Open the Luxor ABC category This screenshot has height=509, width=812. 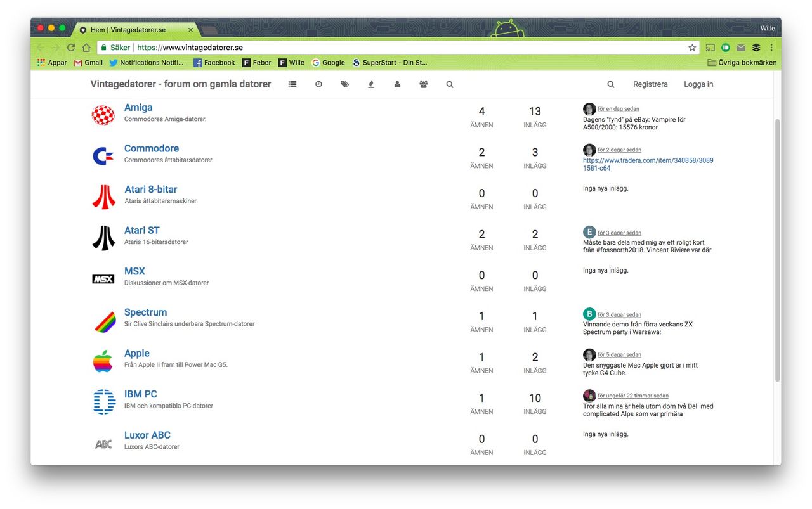click(x=147, y=435)
